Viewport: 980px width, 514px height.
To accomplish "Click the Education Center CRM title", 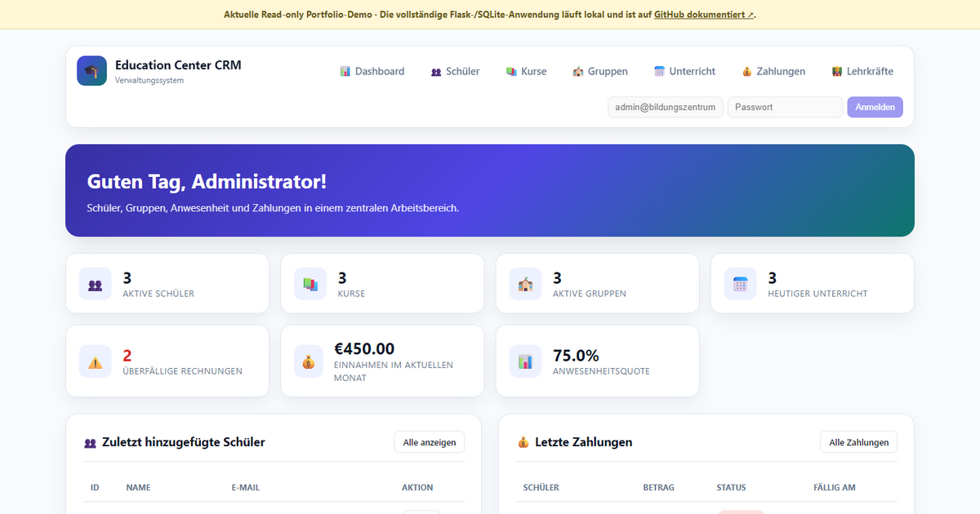I will point(178,65).
